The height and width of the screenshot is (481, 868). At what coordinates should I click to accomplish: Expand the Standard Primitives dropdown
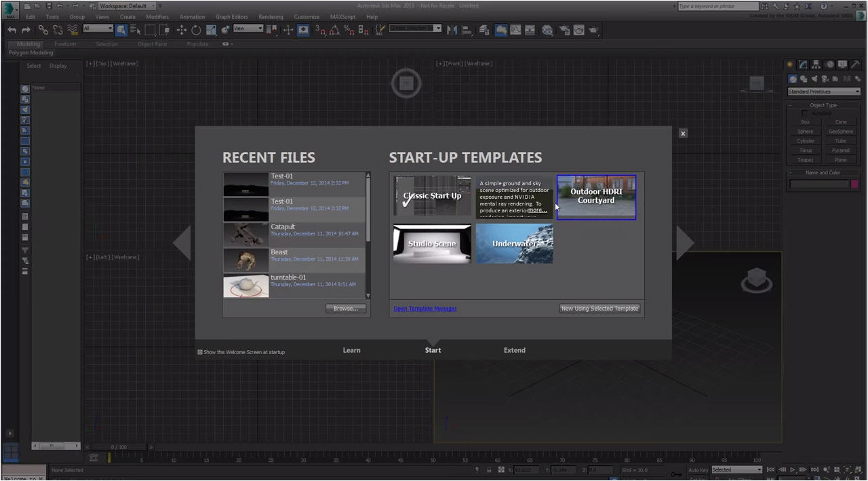(823, 92)
